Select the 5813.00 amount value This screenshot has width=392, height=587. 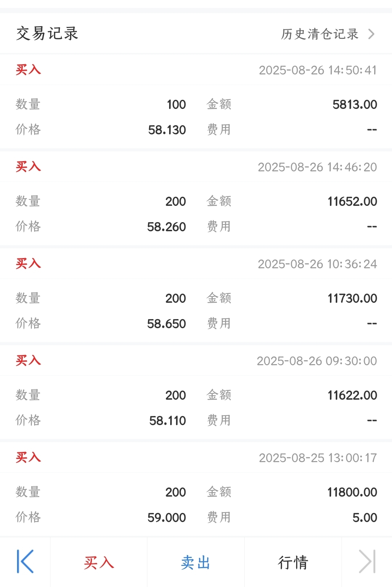tap(355, 105)
